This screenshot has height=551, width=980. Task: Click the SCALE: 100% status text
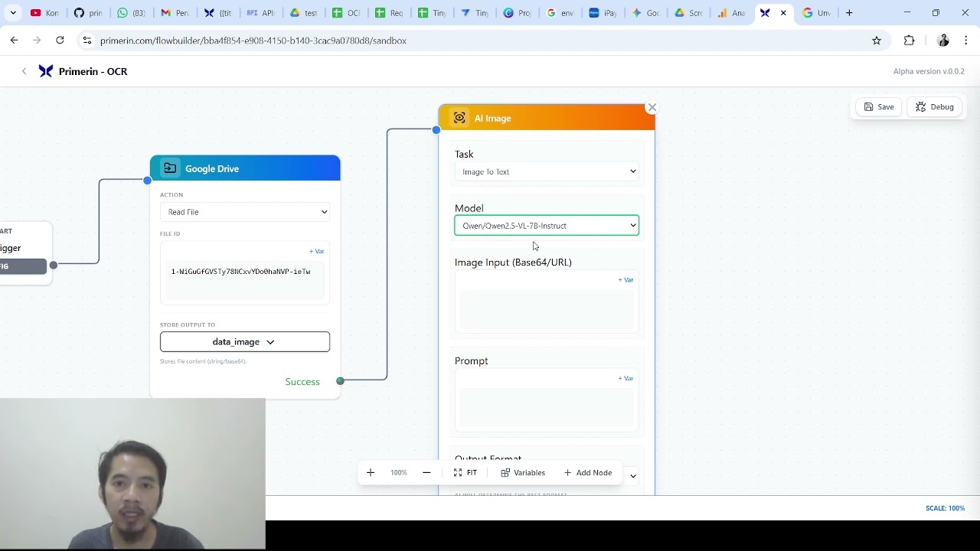point(945,508)
